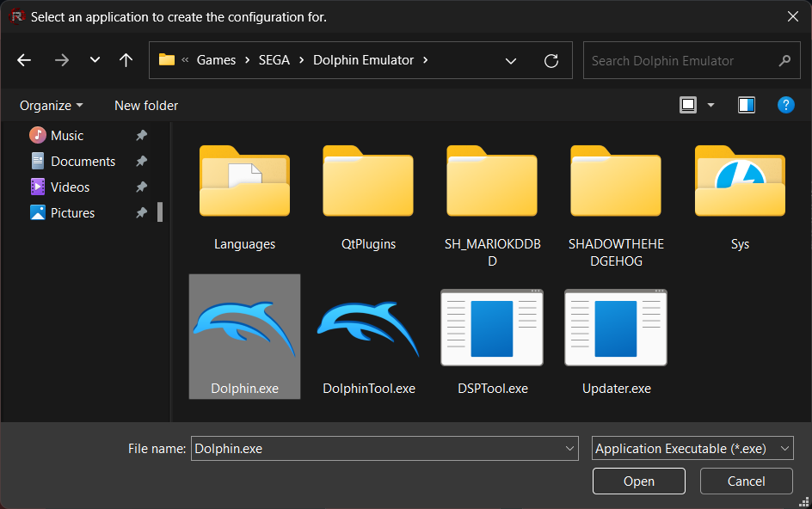812x509 pixels.
Task: Select the SHADOWTHEHEDGEHOG folder icon
Action: tap(616, 181)
